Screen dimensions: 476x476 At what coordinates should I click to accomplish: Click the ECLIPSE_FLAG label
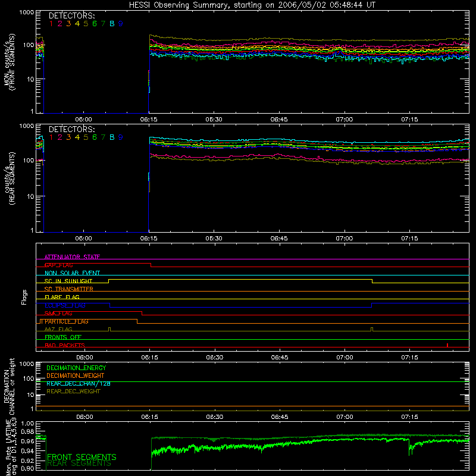point(65,305)
